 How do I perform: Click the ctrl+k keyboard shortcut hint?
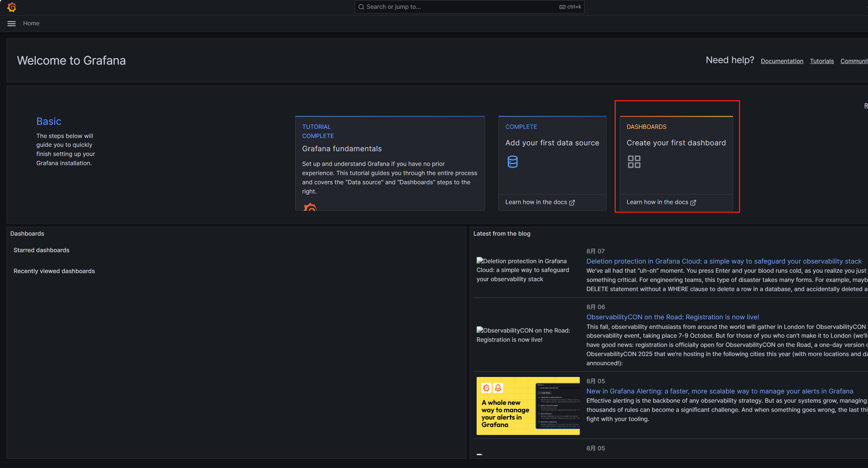pos(570,7)
